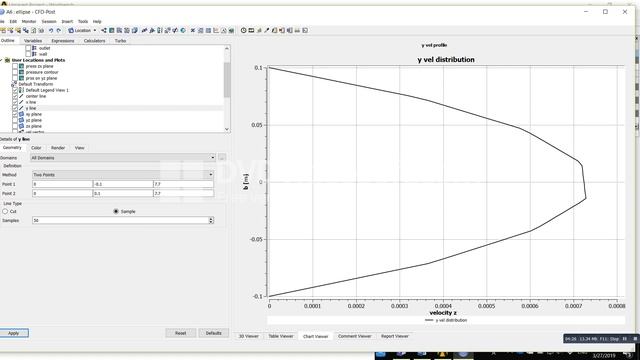Switch to the Calculators tab
Image resolution: width=640 pixels, height=360 pixels.
95,41
